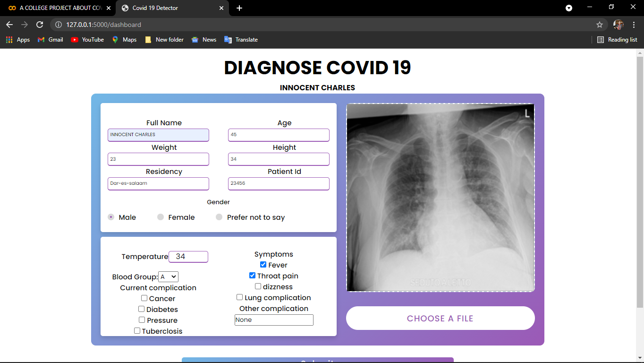Open the YouTube bookmark
Image resolution: width=644 pixels, height=363 pixels.
pyautogui.click(x=87, y=40)
